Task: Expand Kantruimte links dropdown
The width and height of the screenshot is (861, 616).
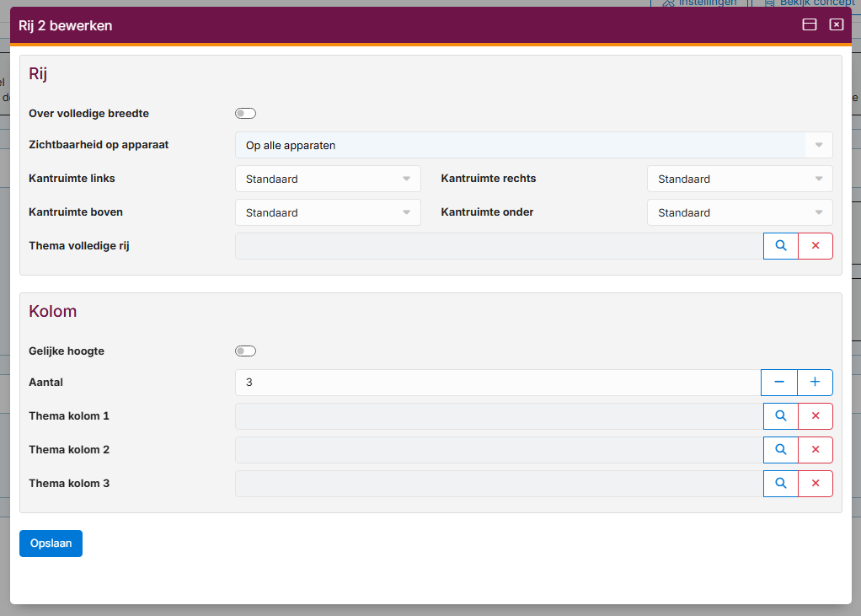Action: (328, 179)
